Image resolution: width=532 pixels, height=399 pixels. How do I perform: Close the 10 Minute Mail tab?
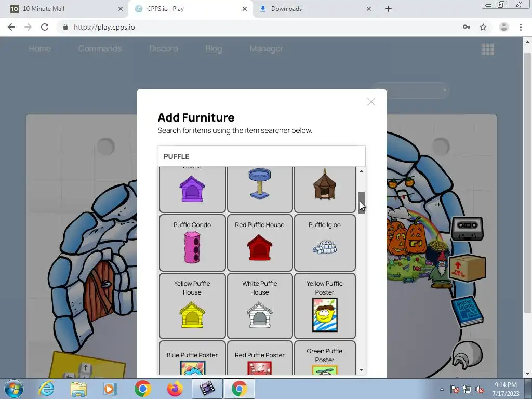click(x=121, y=9)
